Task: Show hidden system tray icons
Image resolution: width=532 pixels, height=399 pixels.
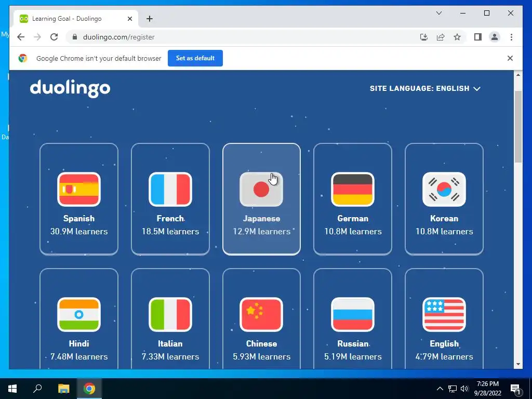Action: click(440, 389)
